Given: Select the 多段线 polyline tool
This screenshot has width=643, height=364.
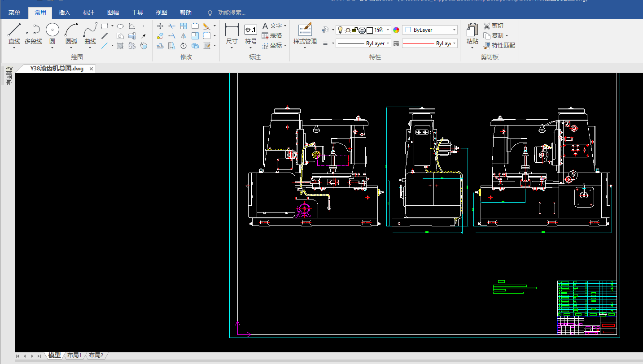Looking at the screenshot, I should [x=33, y=34].
